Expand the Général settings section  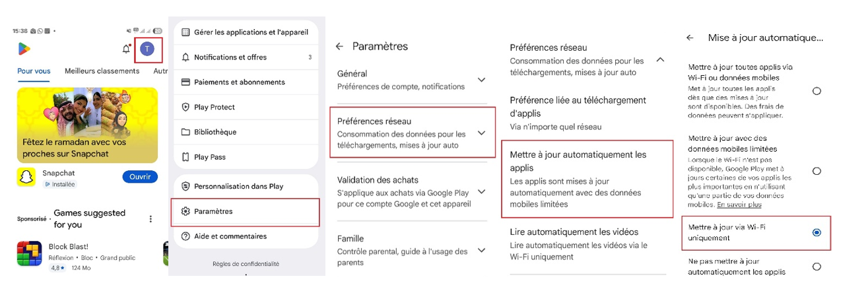point(481,80)
